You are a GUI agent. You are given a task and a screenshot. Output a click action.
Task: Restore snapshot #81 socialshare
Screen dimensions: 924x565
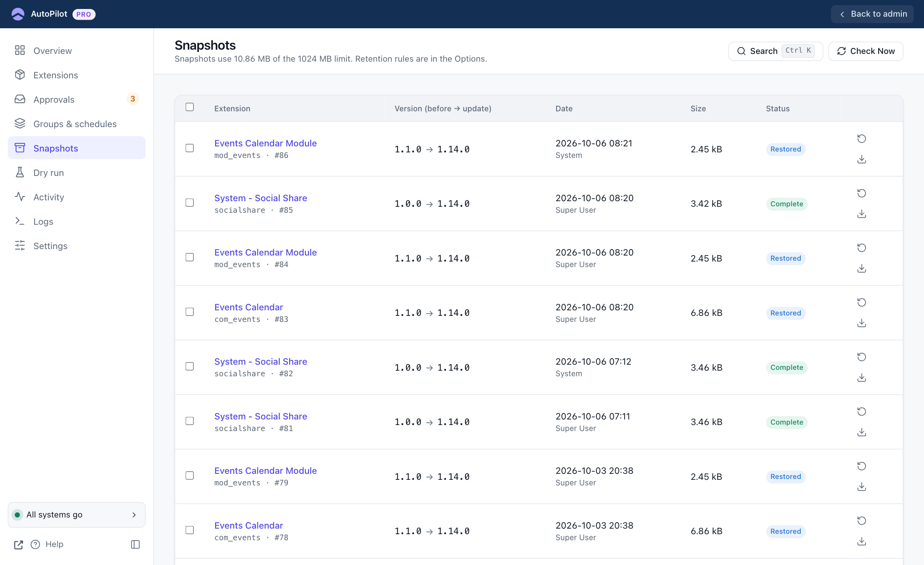[x=862, y=412]
